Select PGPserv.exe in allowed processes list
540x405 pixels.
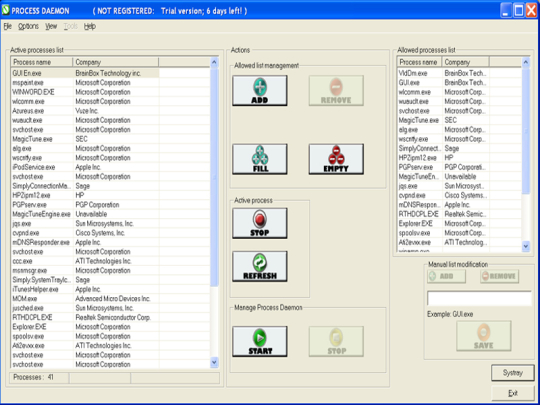pos(459,167)
